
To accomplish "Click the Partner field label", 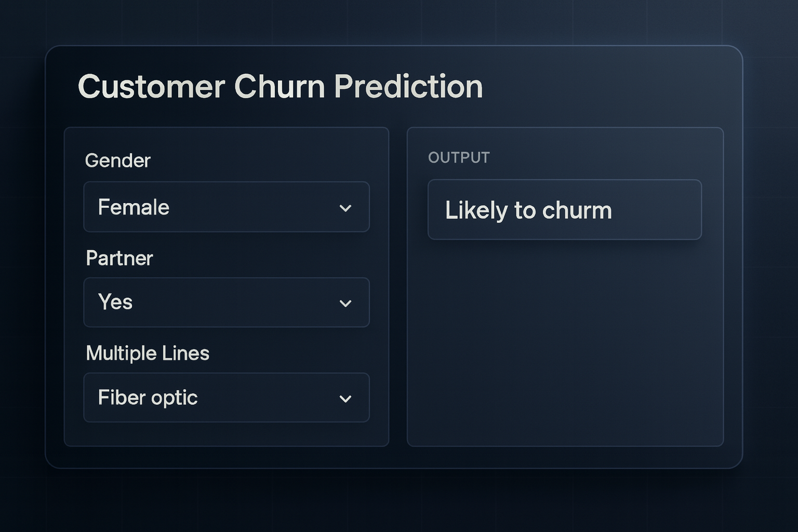I will pyautogui.click(x=119, y=258).
